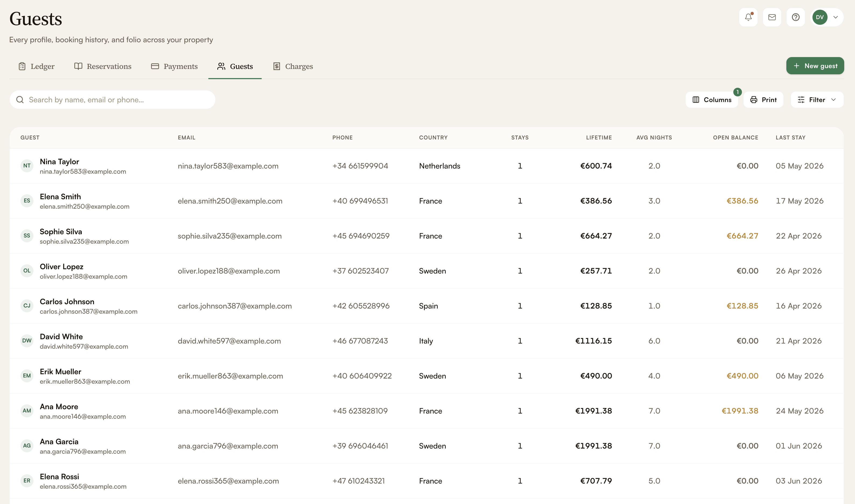
Task: Sort by the Lifetime column header
Action: point(599,138)
